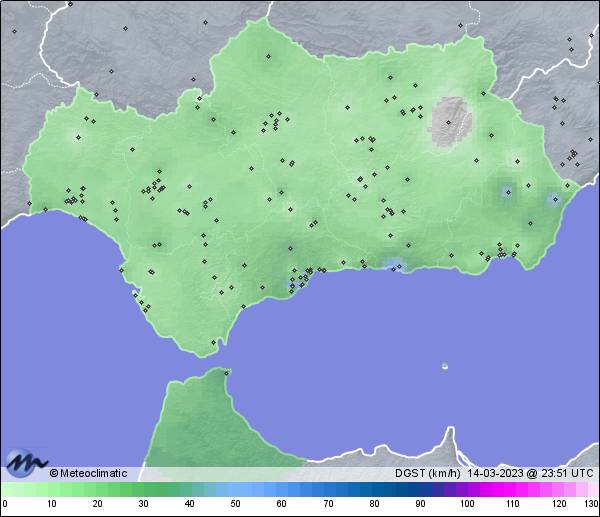Select the station marker inside the grey mountain patch

tap(448, 122)
